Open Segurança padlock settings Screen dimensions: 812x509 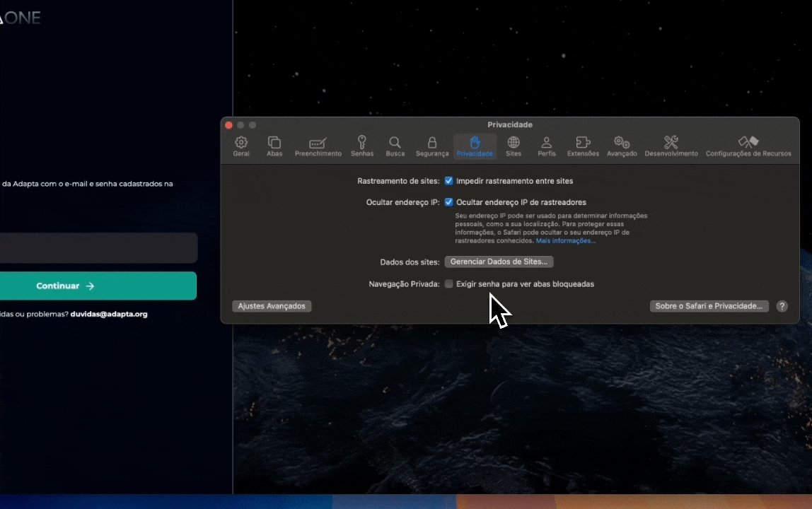pyautogui.click(x=431, y=146)
